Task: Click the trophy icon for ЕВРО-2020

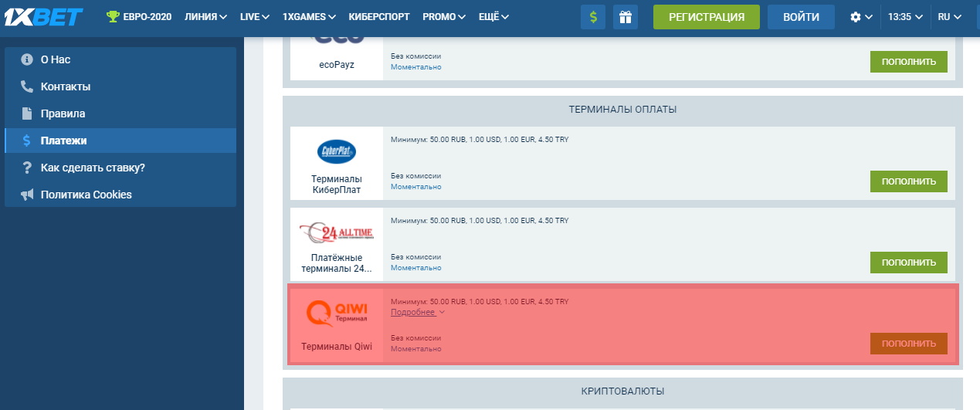Action: [x=114, y=16]
